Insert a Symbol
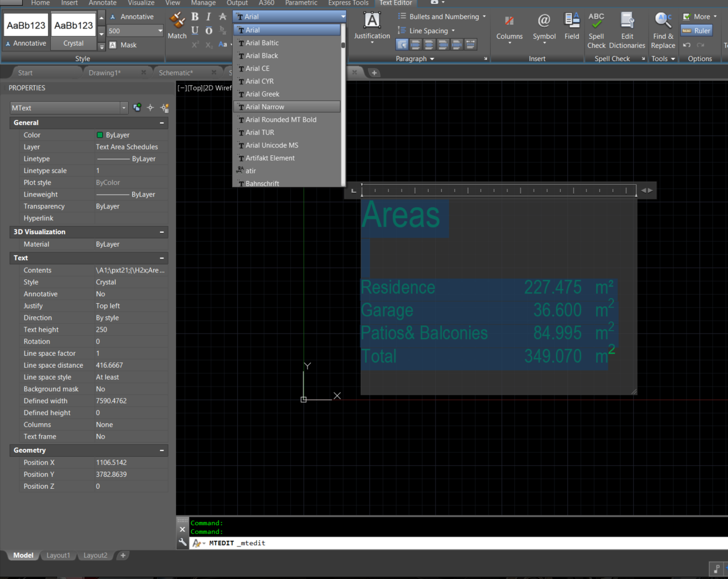Screen dimensions: 728x579 pos(544,27)
